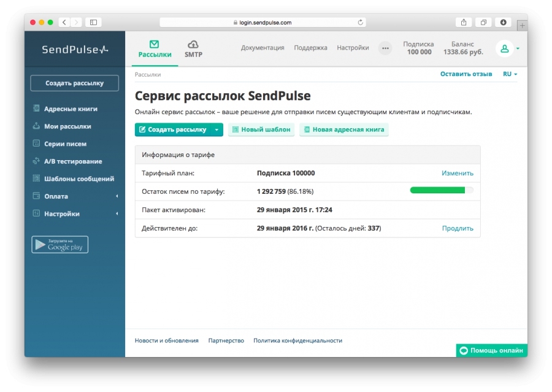Click the A/B тестирование sidebar icon
552x392 pixels.
pyautogui.click(x=36, y=161)
